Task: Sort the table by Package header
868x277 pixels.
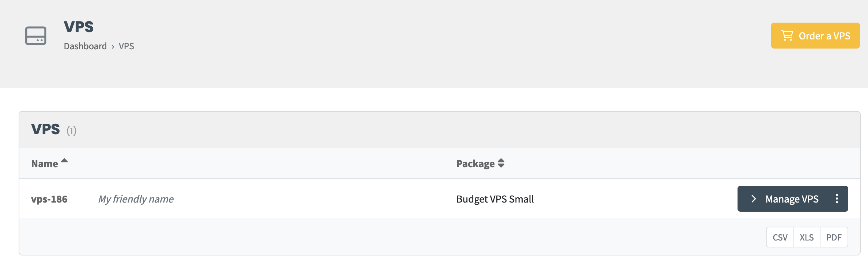Action: [x=475, y=164]
